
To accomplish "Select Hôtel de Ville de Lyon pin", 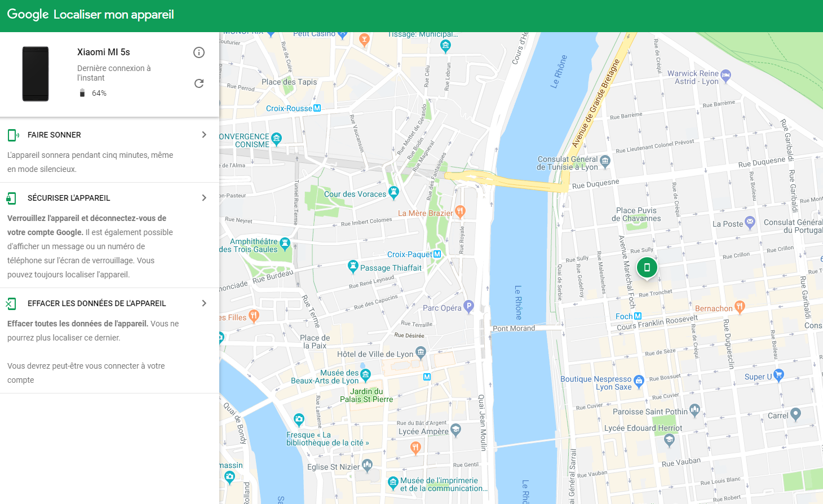I will (421, 353).
